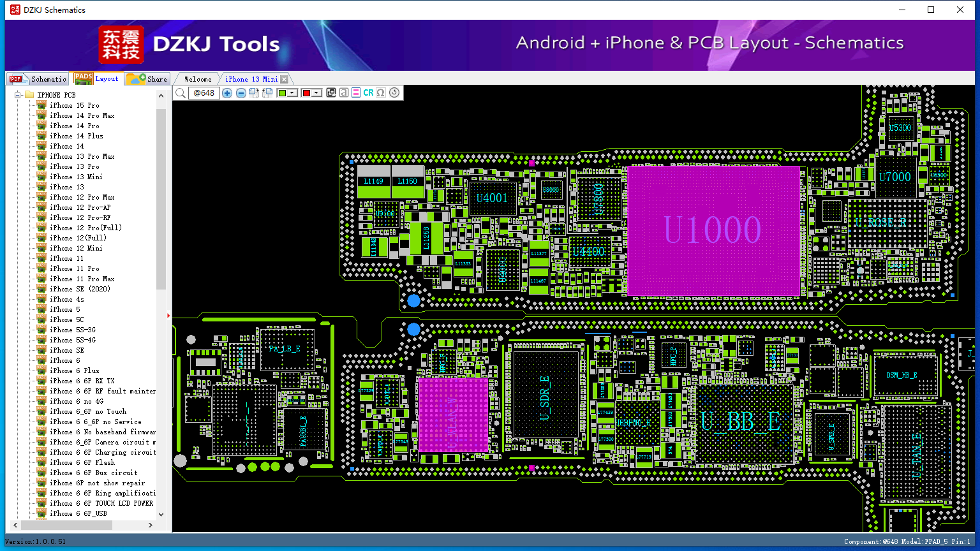Image resolution: width=980 pixels, height=551 pixels.
Task: Zoom in with the blue plus button
Action: click(227, 93)
